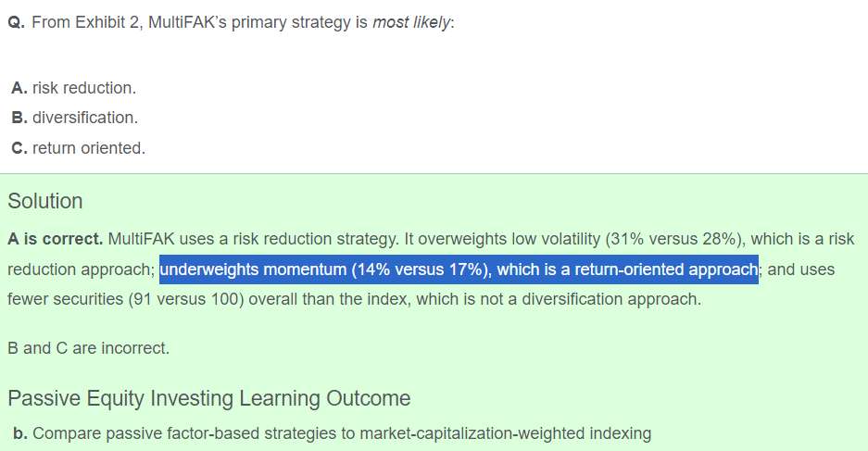Choose the "diversification" answer option

(x=85, y=118)
